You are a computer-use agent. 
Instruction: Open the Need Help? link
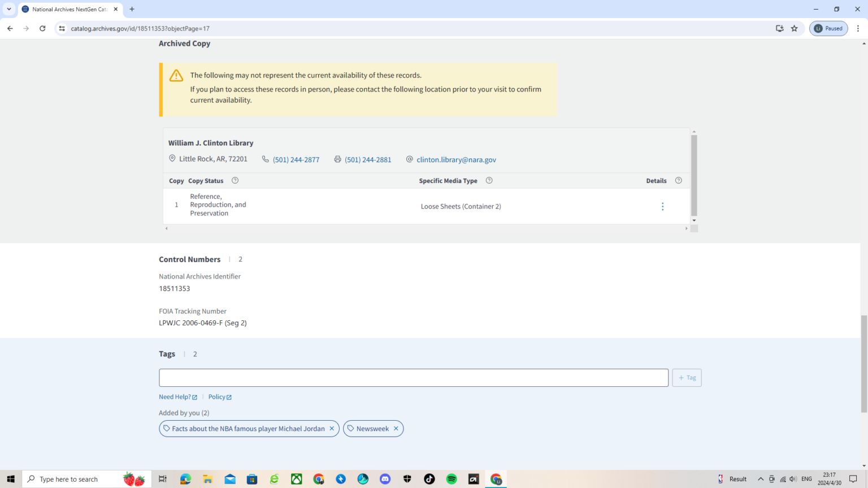178,397
